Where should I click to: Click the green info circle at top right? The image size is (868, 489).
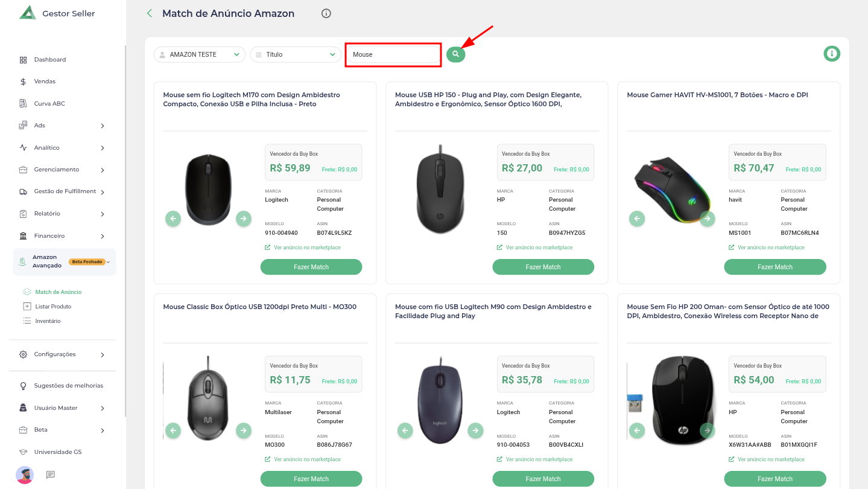pos(832,54)
